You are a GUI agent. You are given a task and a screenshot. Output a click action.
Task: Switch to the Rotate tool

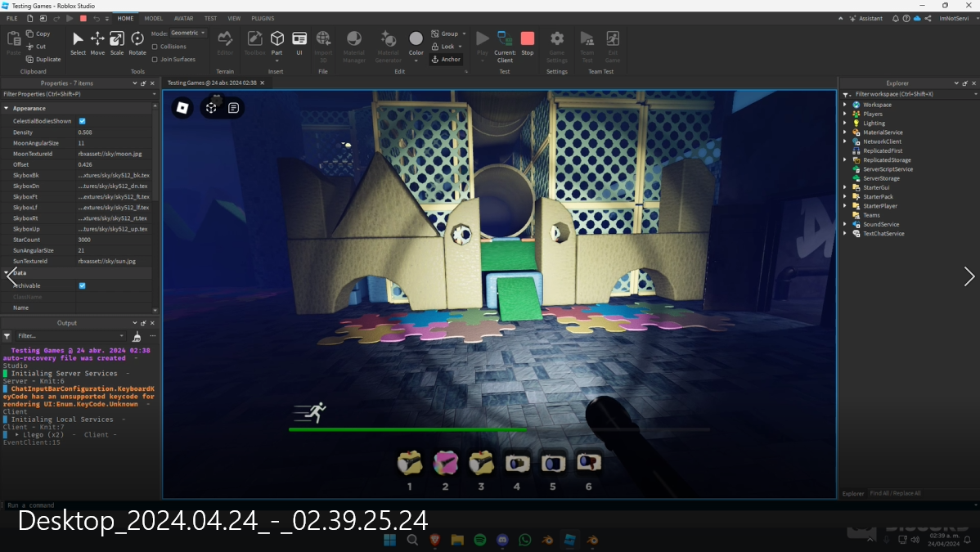pyautogui.click(x=137, y=44)
